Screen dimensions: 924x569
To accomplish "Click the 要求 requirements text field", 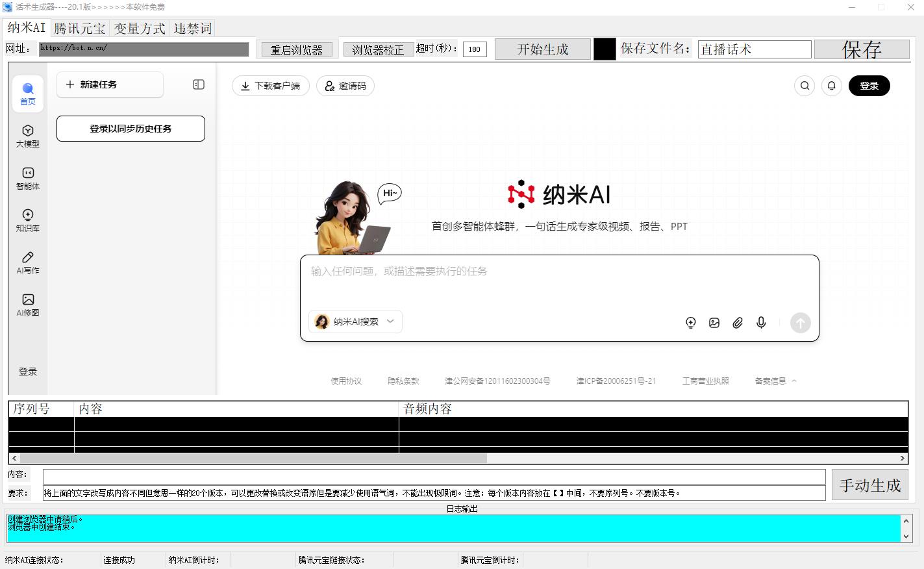I will click(434, 493).
